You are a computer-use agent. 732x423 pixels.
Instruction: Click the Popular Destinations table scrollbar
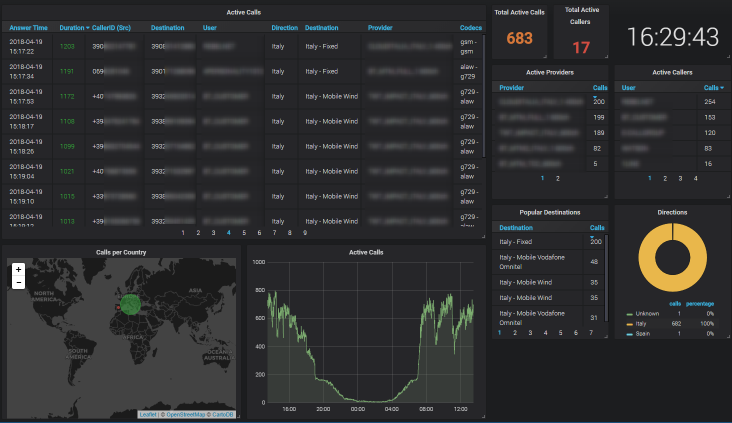606,278
